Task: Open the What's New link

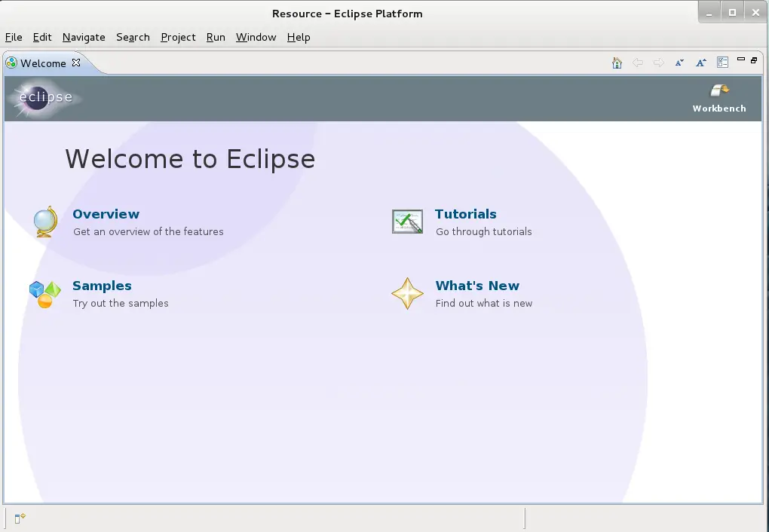Action: click(x=477, y=286)
